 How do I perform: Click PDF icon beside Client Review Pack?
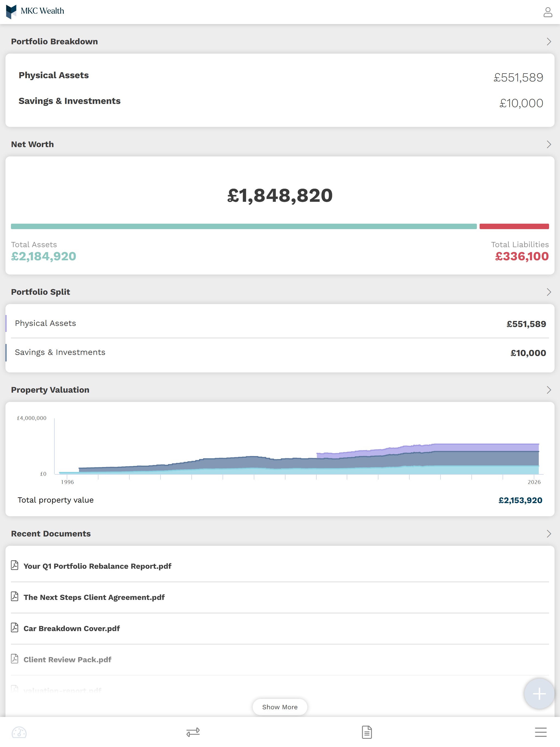(x=14, y=658)
